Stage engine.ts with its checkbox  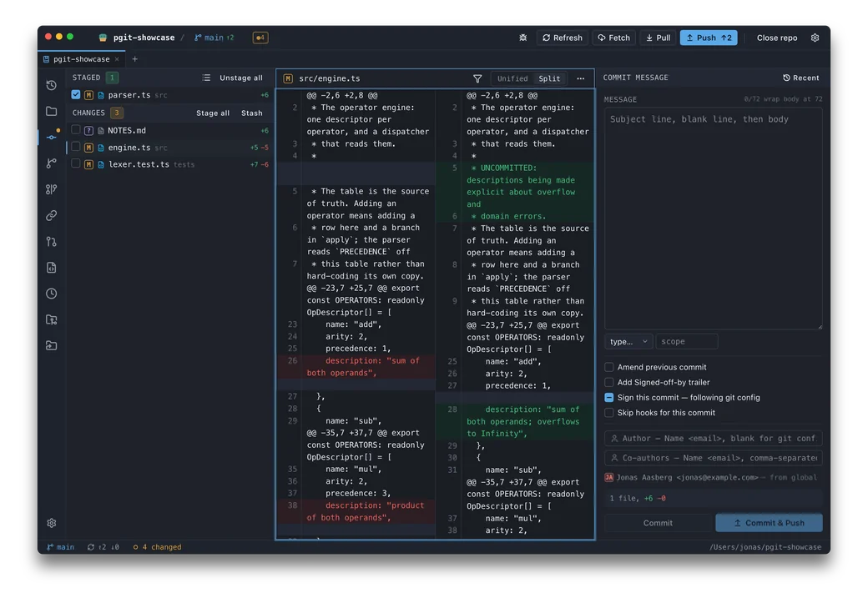tap(76, 147)
